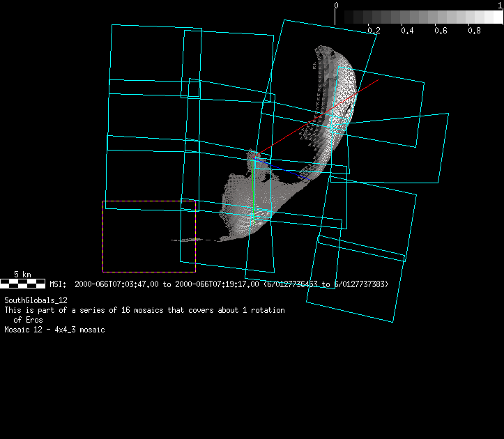Click the 5 km checkered scale bar
This screenshot has height=439, width=504.
pyautogui.click(x=23, y=284)
